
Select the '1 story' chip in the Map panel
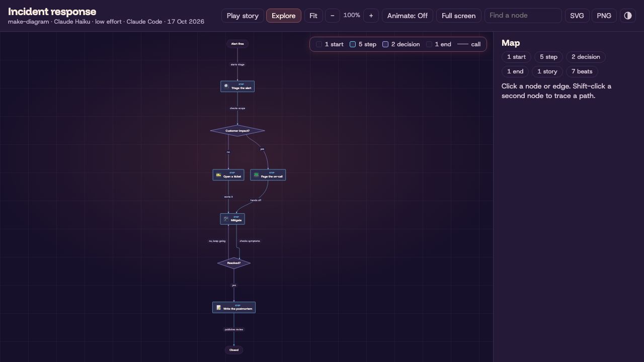[x=547, y=71]
